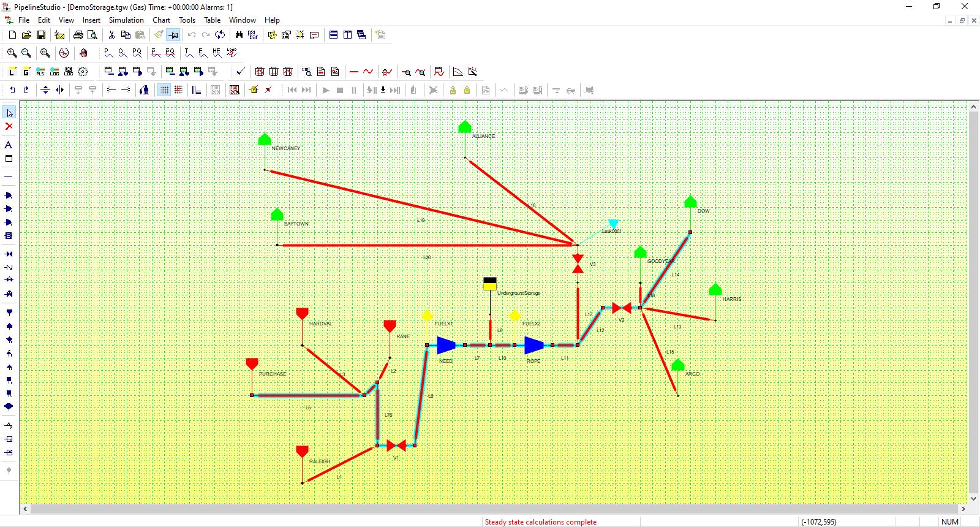This screenshot has height=527, width=980.
Task: Select the text annotation A tool
Action: click(9, 145)
